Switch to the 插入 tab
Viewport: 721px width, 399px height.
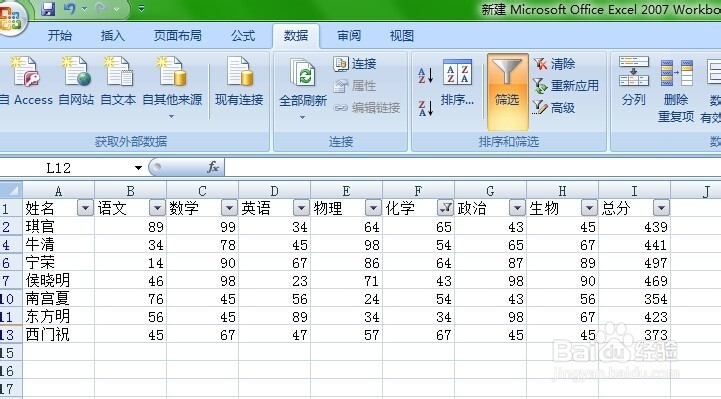(x=113, y=36)
